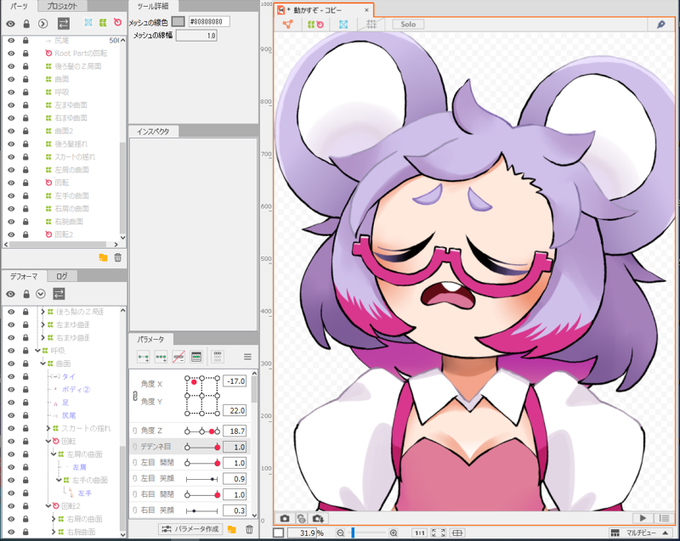
Task: Click the swap arrows icon in Parts panel header
Action: (x=64, y=23)
